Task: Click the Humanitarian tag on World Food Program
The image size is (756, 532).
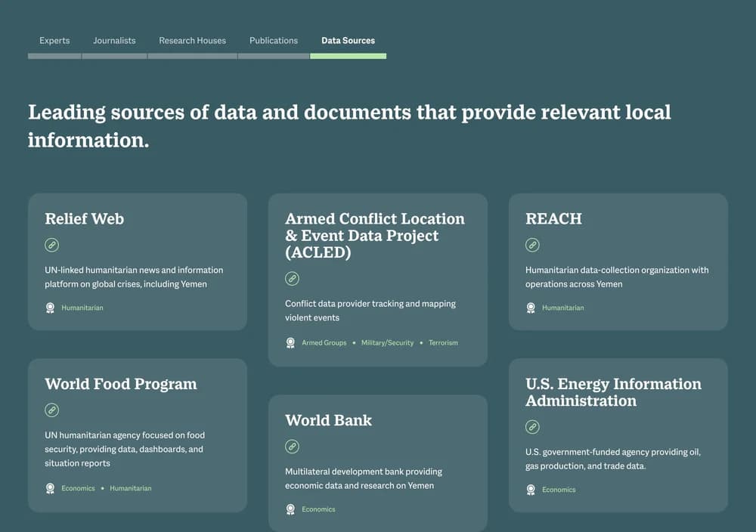Action: (x=131, y=489)
